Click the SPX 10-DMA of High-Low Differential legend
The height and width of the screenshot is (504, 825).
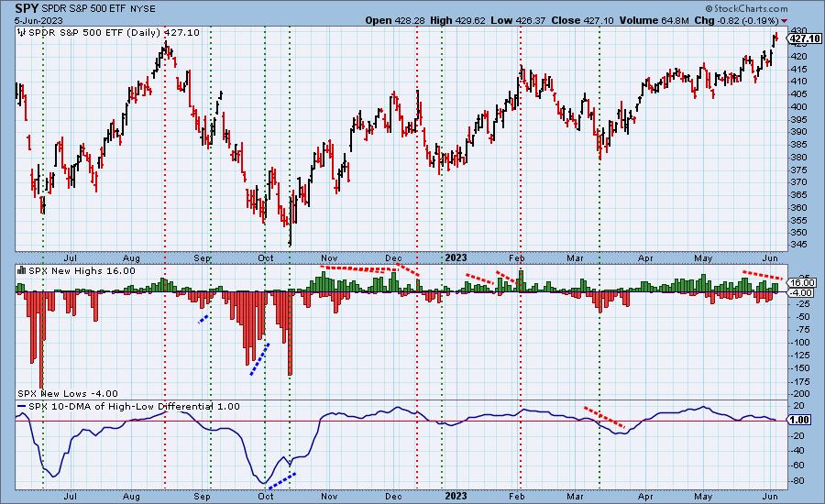[134, 407]
